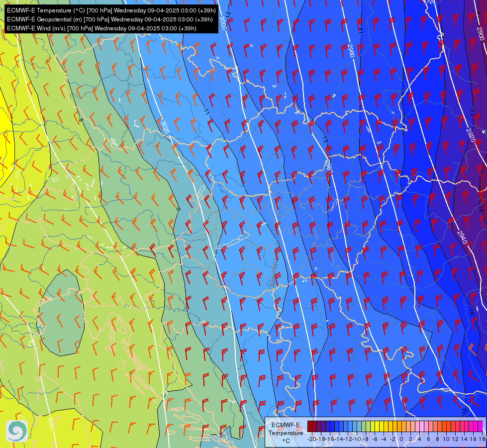
Task: Click the '0' legend scale label
Action: (401, 439)
